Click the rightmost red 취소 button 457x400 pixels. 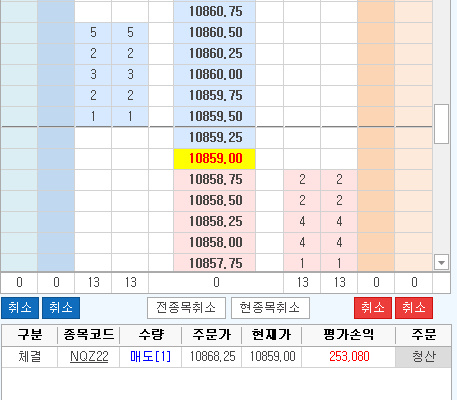point(414,308)
